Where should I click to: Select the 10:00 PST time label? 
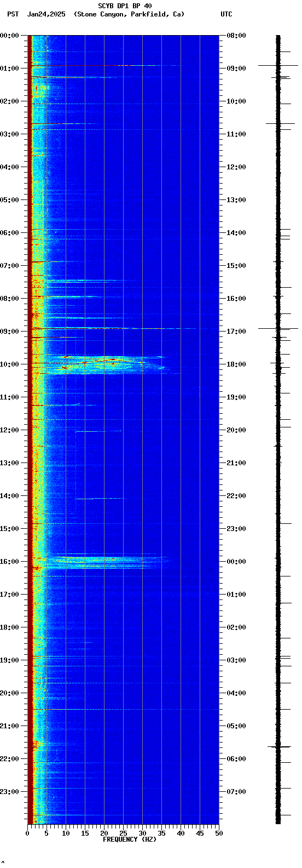point(9,364)
